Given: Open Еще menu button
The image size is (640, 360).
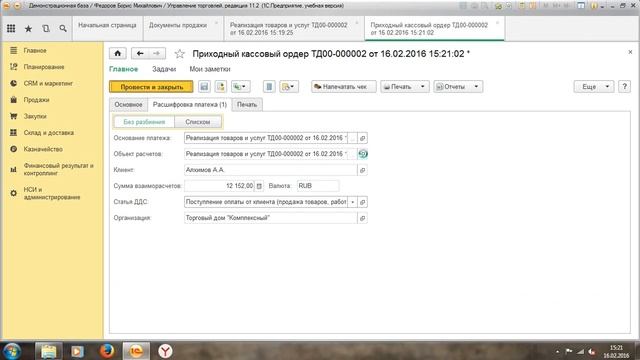Looking at the screenshot, I should click(x=594, y=87).
